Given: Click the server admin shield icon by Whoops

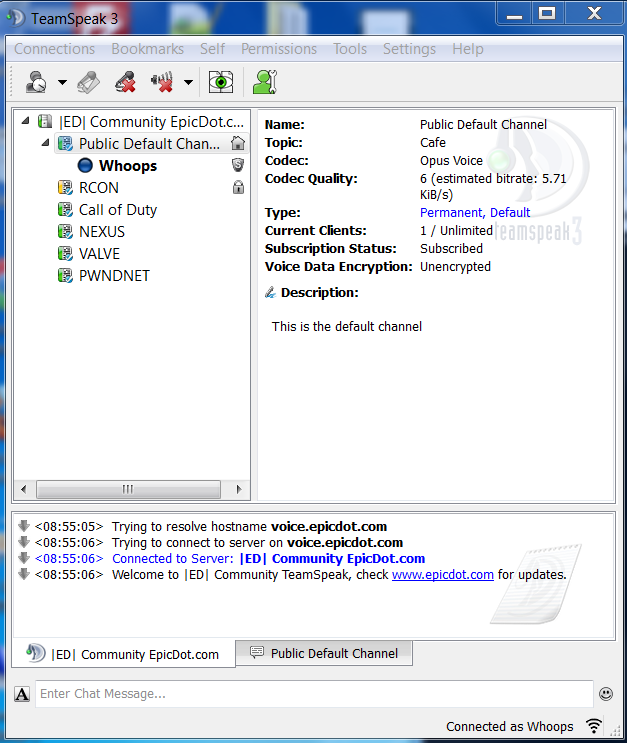Looking at the screenshot, I should pyautogui.click(x=238, y=165).
